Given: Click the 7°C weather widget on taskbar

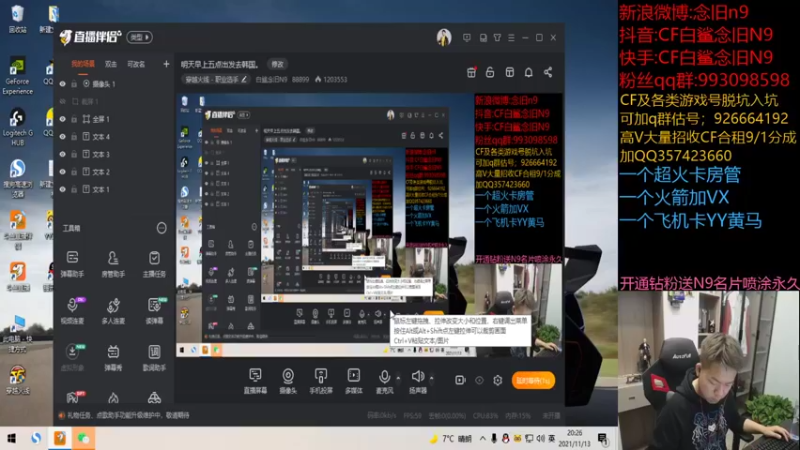Looking at the screenshot, I should (452, 438).
